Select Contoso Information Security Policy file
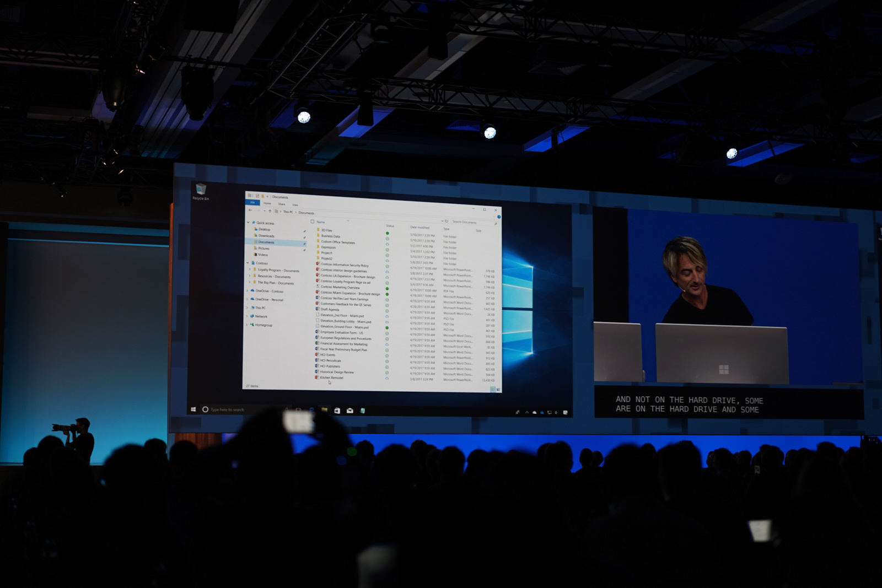Image resolution: width=882 pixels, height=588 pixels. pyautogui.click(x=345, y=265)
